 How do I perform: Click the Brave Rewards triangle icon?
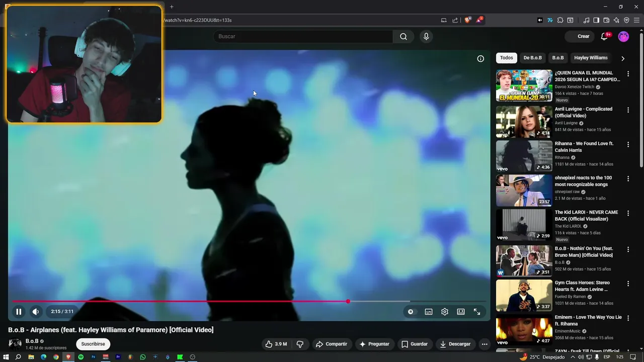click(479, 20)
